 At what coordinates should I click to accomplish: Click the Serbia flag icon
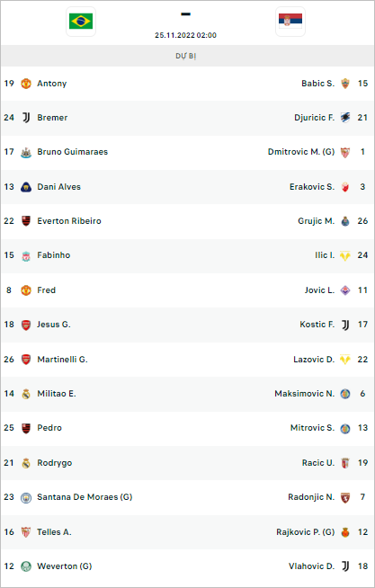click(x=290, y=22)
